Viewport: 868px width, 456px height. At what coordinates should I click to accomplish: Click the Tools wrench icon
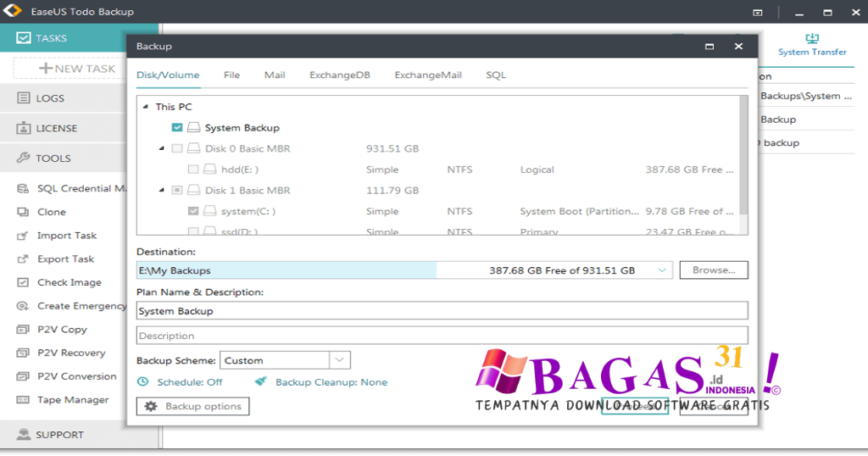[23, 158]
